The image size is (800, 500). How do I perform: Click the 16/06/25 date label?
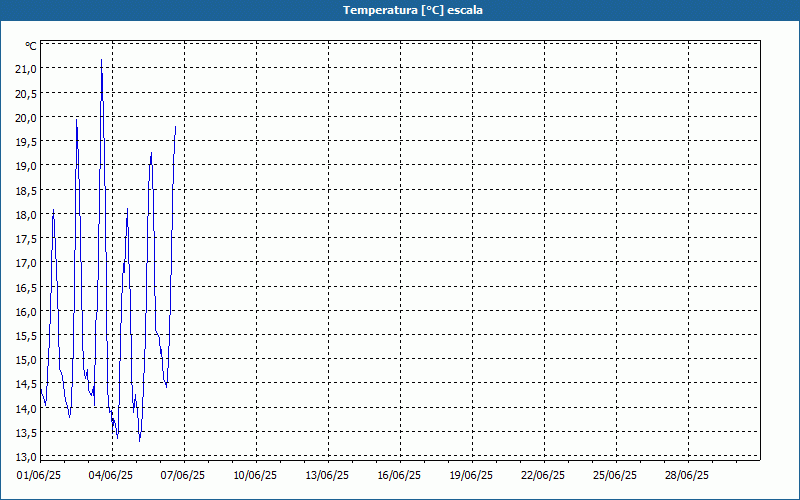399,475
